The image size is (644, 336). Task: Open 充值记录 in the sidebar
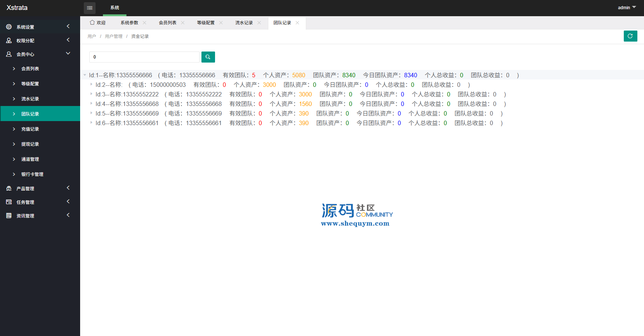click(30, 129)
